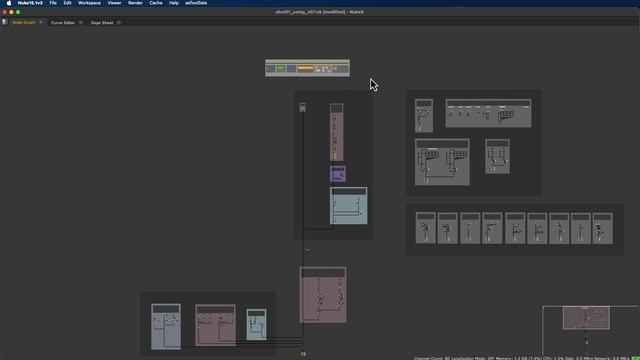Click the green indicator in the status bar
The height and width of the screenshot is (360, 640).
coord(635,358)
